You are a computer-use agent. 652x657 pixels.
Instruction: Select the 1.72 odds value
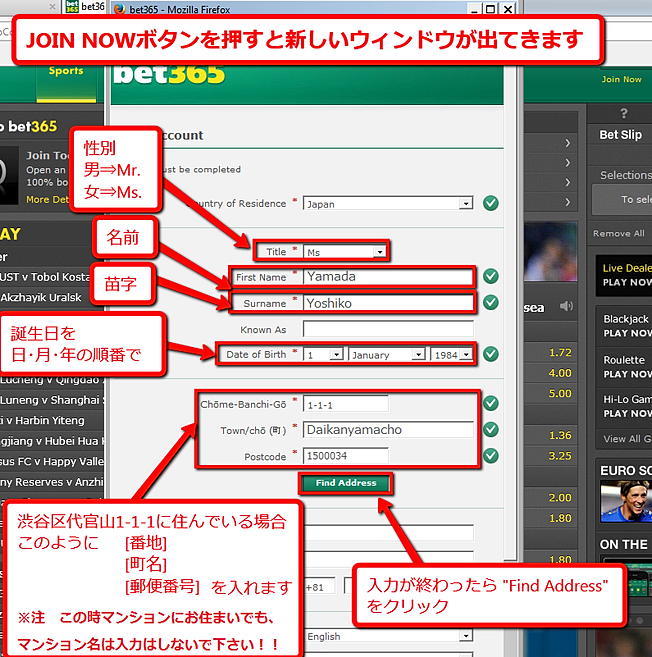(560, 352)
